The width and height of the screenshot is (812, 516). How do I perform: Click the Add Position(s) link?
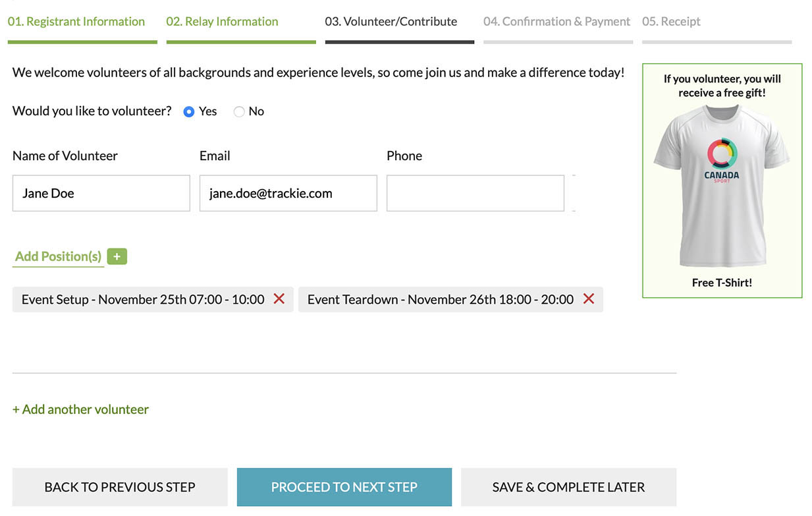point(58,256)
